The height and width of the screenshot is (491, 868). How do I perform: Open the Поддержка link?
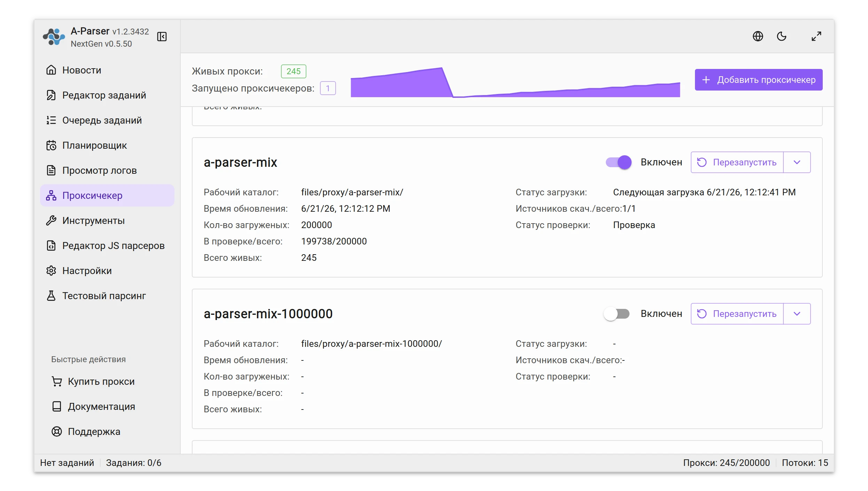click(x=107, y=431)
